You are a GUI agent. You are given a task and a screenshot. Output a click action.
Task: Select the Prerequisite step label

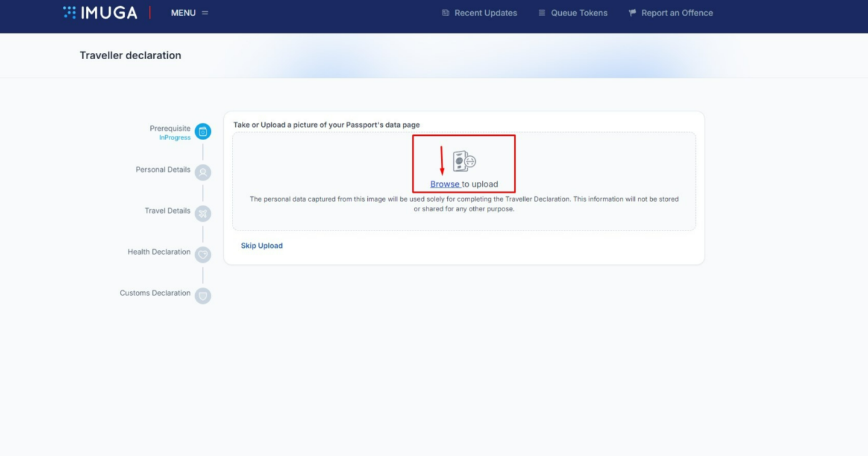[x=170, y=128]
